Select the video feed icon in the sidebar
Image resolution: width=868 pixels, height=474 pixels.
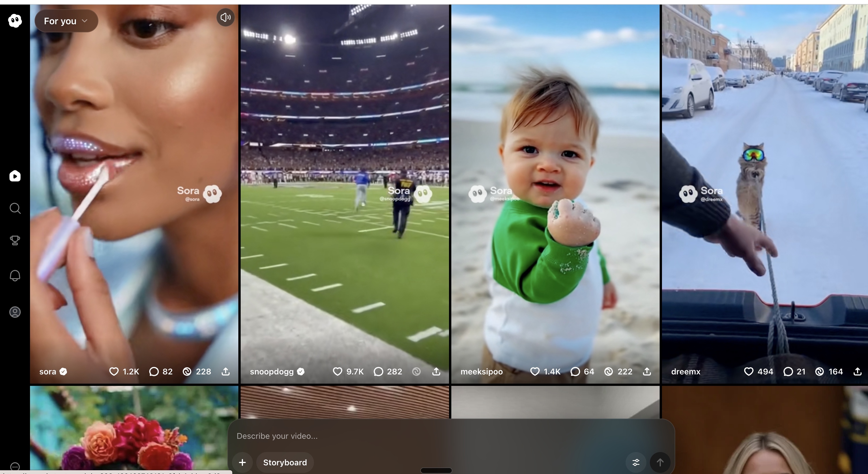click(15, 176)
